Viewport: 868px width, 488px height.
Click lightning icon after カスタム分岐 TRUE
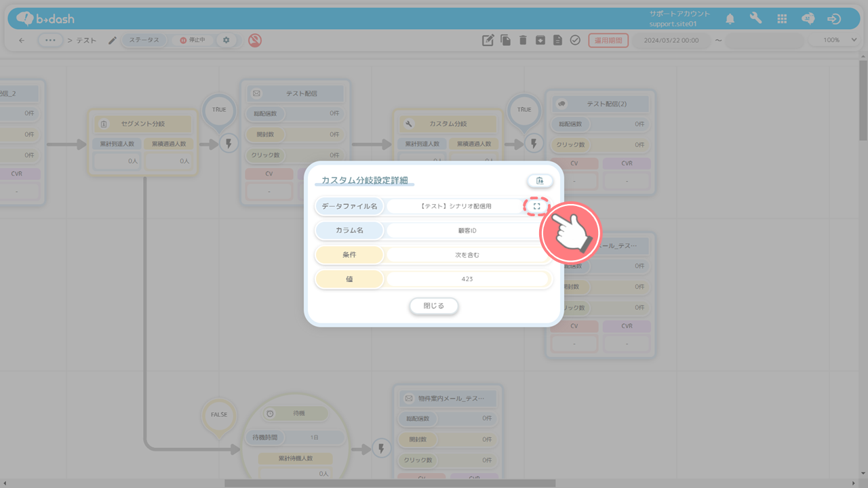[534, 144]
